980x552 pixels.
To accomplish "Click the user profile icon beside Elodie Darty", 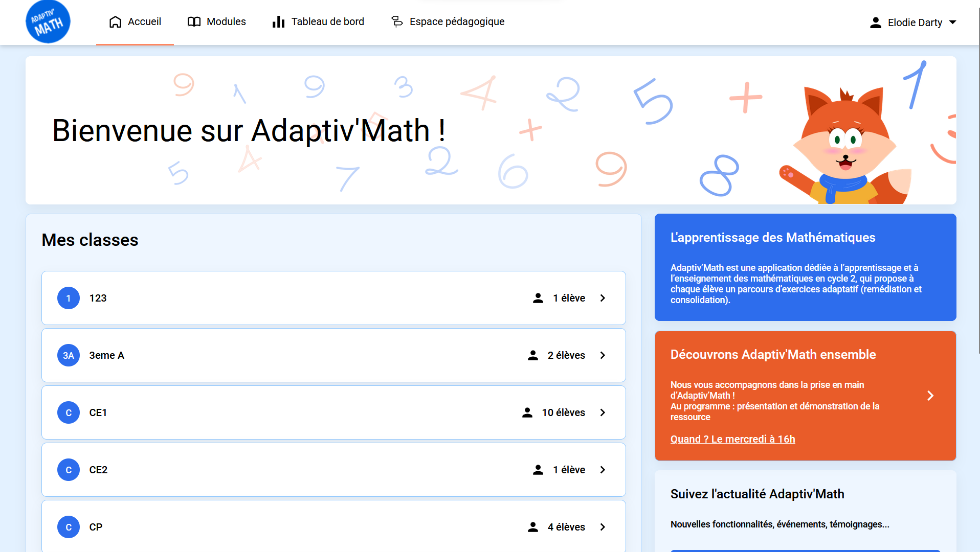I will [x=876, y=22].
